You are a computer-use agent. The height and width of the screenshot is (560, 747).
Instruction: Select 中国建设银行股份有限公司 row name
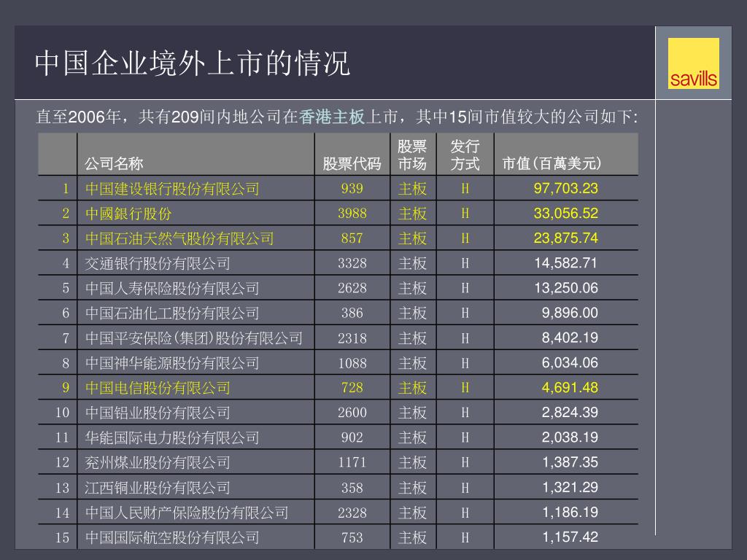coord(172,189)
